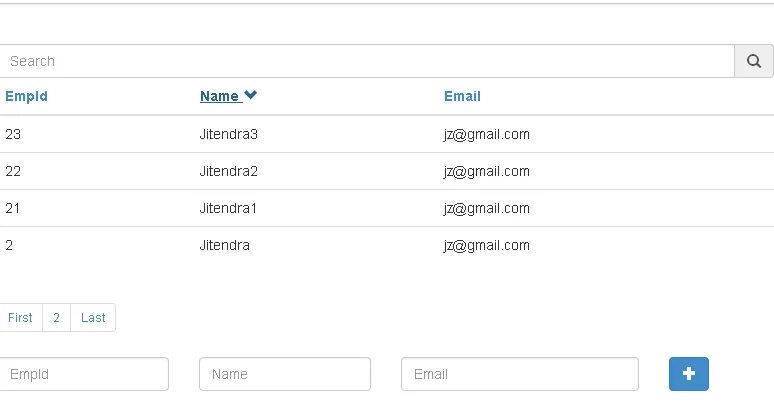This screenshot has height=404, width=774.
Task: Toggle the Name column sort arrow
Action: (251, 96)
